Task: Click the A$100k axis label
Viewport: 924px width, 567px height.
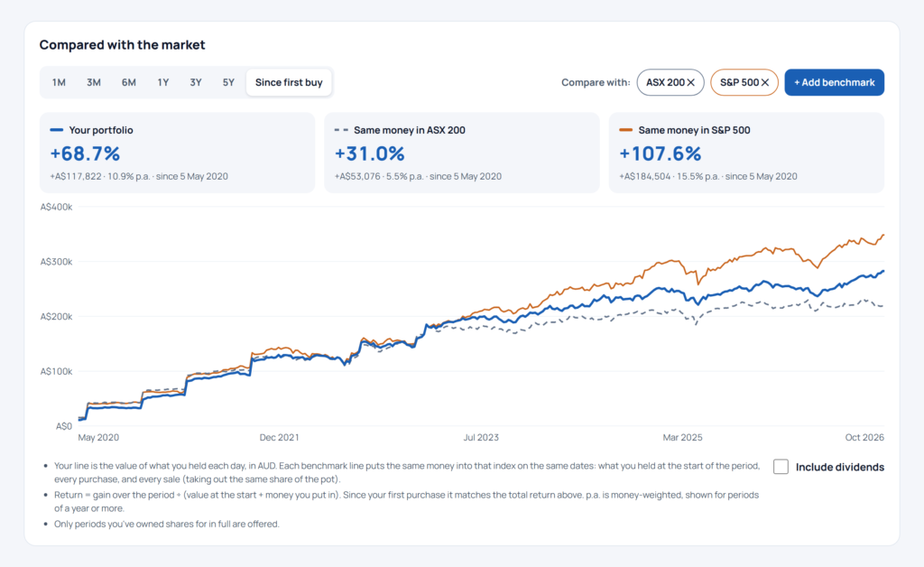Action: tap(57, 371)
